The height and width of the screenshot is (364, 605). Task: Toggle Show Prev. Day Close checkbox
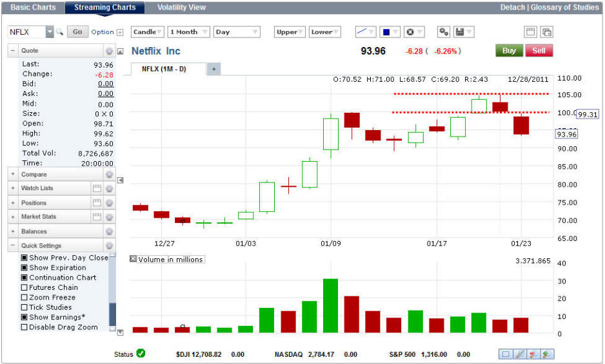25,258
